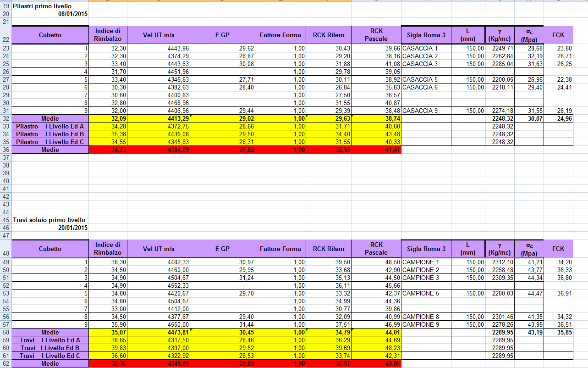Click row header 22

pos(5,35)
